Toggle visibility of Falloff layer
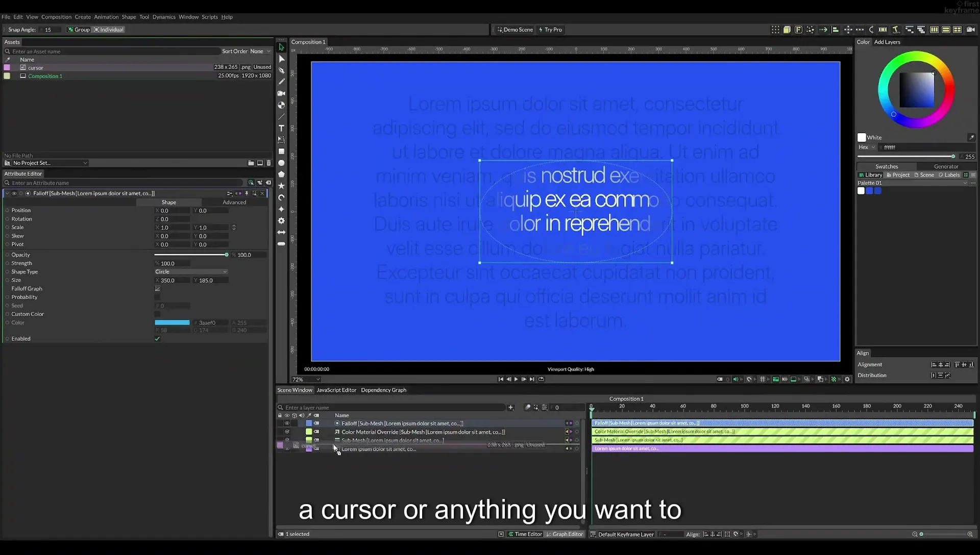This screenshot has height=555, width=980. pyautogui.click(x=287, y=423)
